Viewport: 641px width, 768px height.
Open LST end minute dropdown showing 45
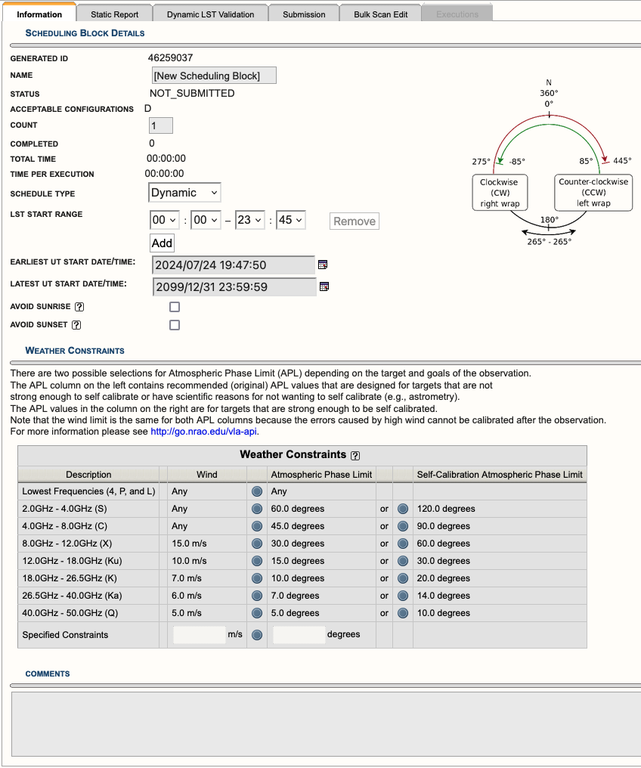coord(291,220)
